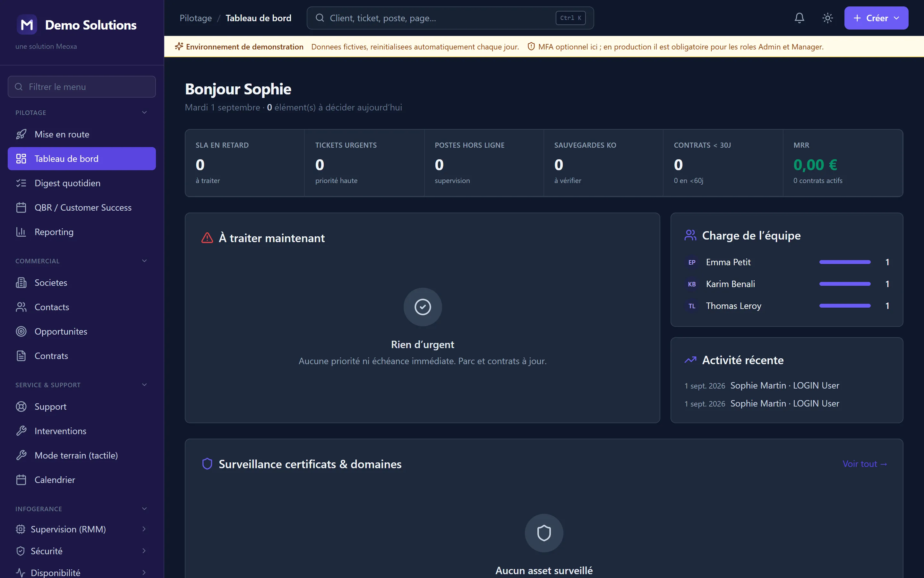924x578 pixels.
Task: Go to the Disponibilité menu item
Action: 82,573
